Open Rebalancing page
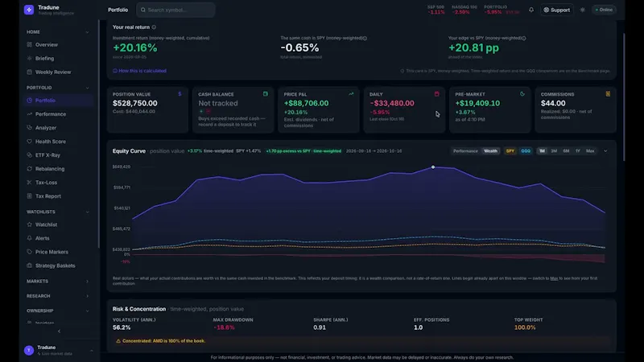Image resolution: width=644 pixels, height=362 pixels. [x=57, y=169]
